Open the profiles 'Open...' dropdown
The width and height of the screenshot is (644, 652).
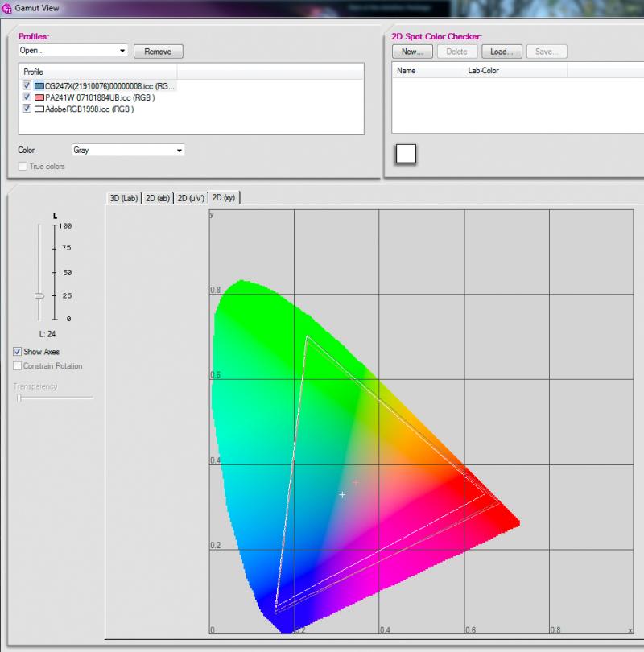pyautogui.click(x=72, y=51)
